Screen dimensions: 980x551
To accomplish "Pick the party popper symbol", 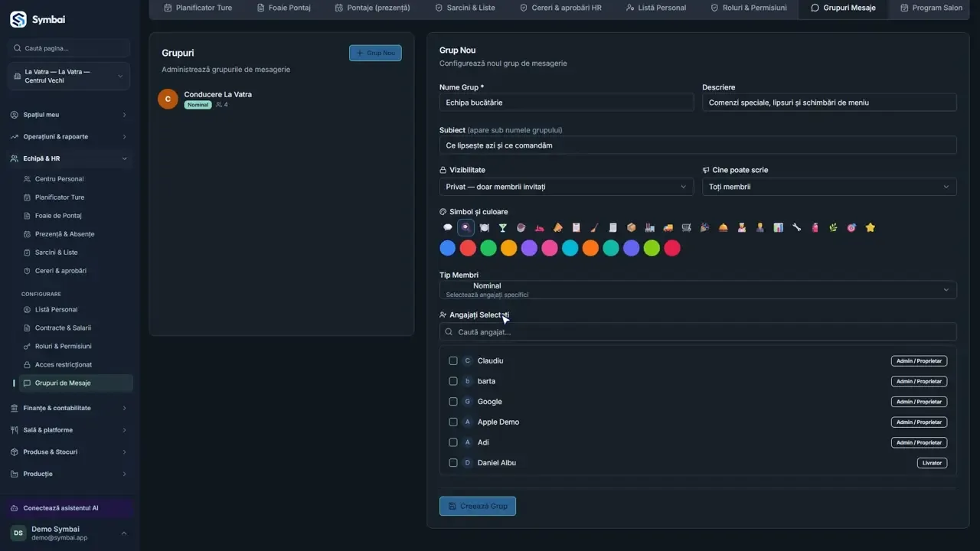I will coord(705,227).
